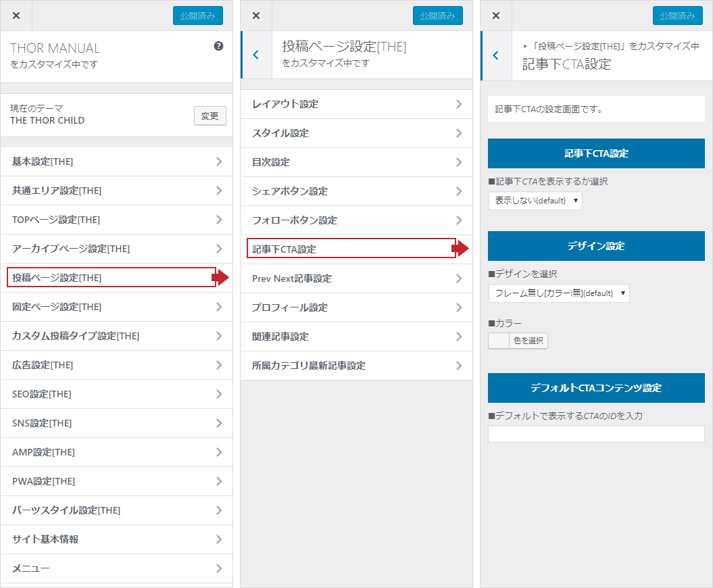Click back arrow in 投稿ページ設定 panel
Screen dimensions: 713x588
tap(255, 55)
